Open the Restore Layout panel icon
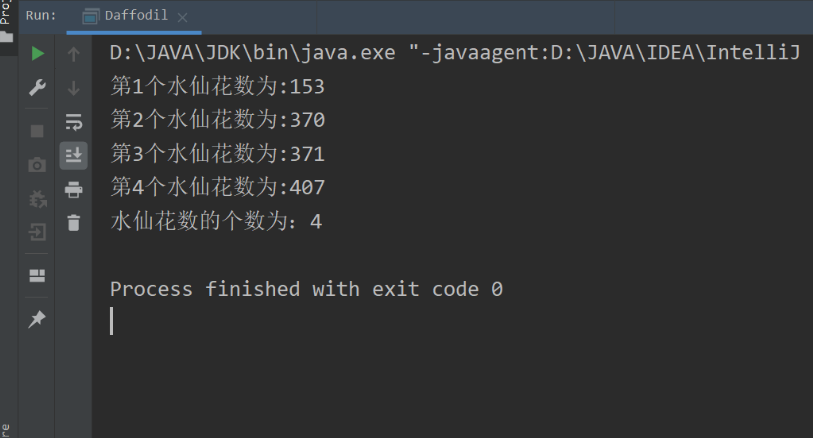The height and width of the screenshot is (438, 813). point(37,276)
